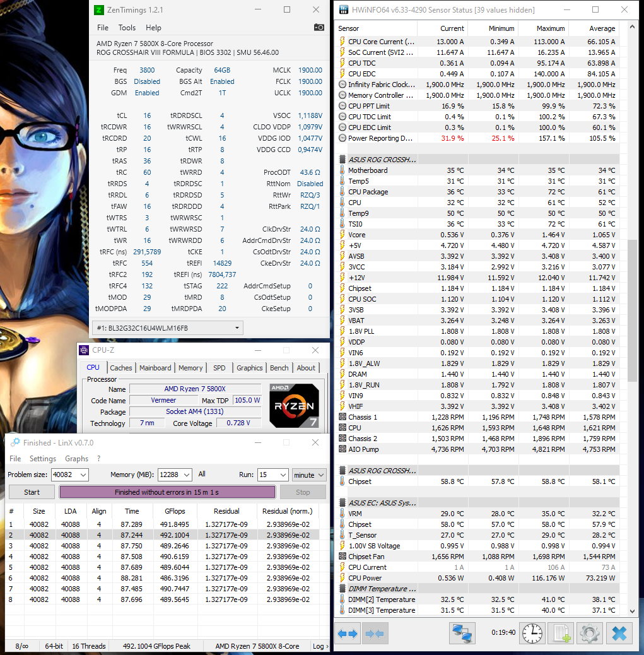The width and height of the screenshot is (644, 655).
Task: Open LinX minute unit dropdown
Action: tap(308, 475)
